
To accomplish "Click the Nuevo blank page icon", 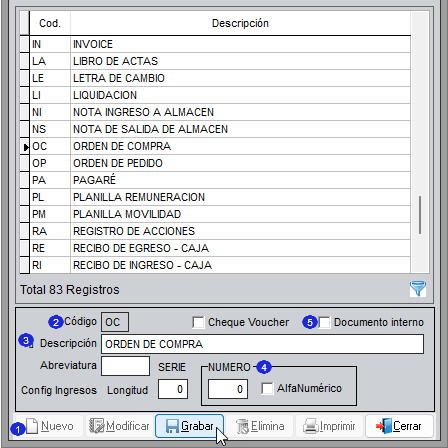I will click(x=32, y=426).
